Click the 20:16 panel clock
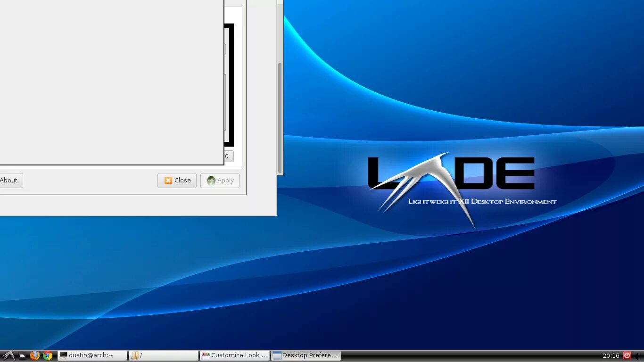The width and height of the screenshot is (644, 362). (x=611, y=356)
